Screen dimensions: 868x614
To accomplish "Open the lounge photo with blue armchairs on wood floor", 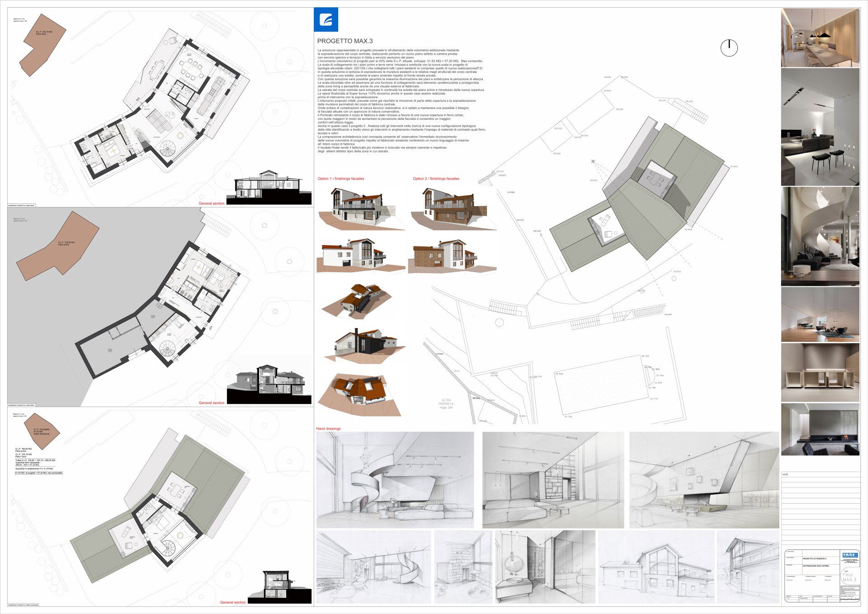I will pos(820,315).
